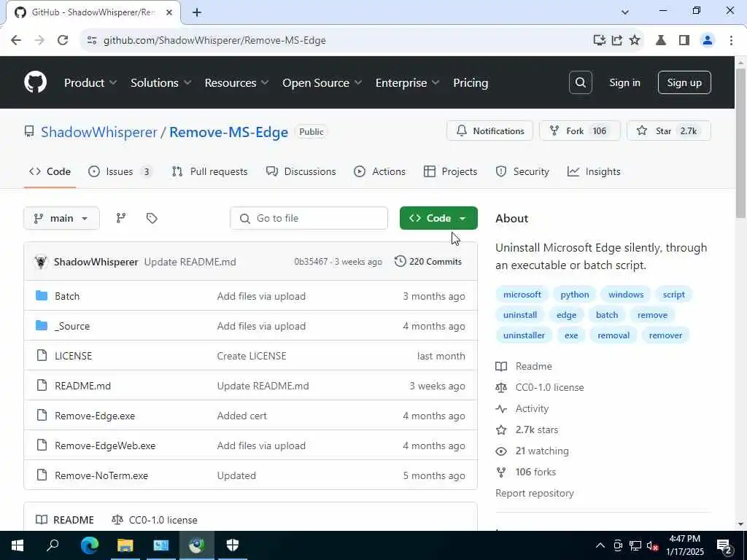Open the main branch dropdown
Screen dimensions: 747x560
tap(61, 218)
